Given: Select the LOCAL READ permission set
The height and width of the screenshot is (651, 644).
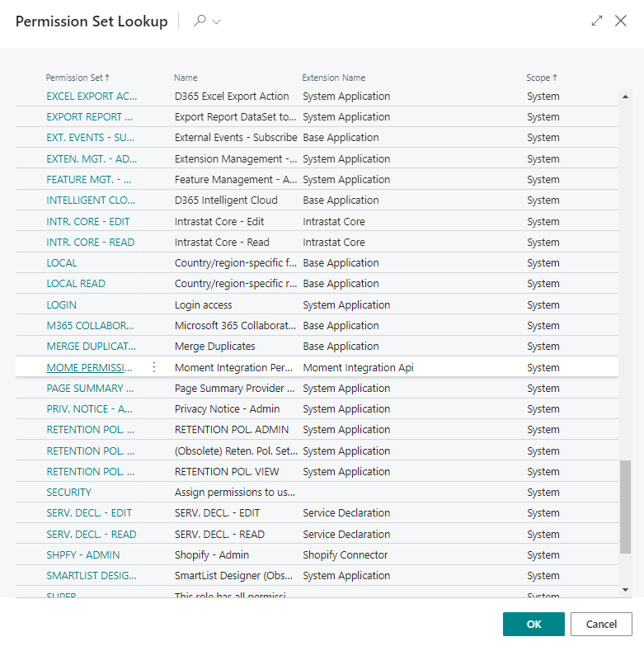Looking at the screenshot, I should point(76,284).
